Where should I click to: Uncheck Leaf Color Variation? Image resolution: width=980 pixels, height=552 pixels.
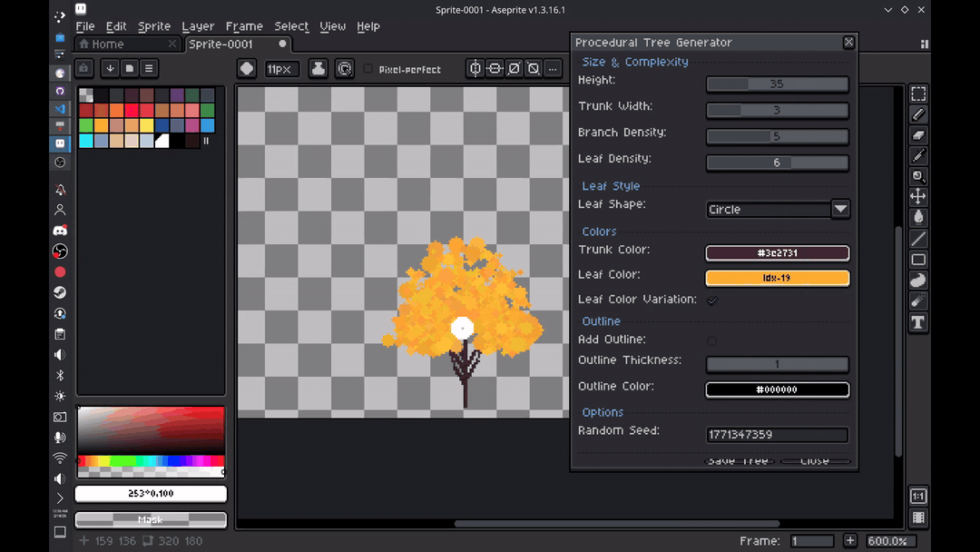click(712, 301)
